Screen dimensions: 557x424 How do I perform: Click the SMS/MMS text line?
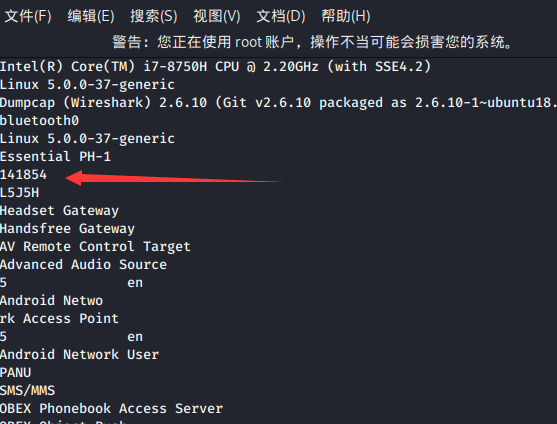tap(27, 391)
